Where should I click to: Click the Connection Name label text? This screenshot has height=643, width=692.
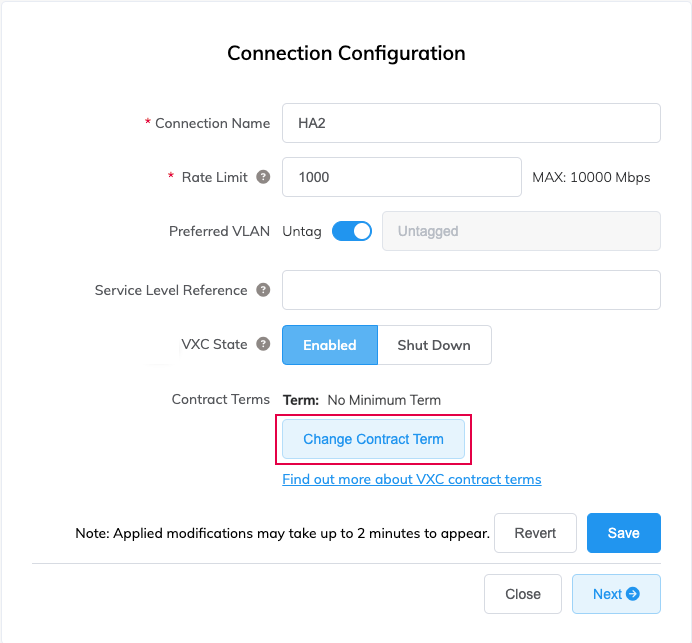point(212,123)
